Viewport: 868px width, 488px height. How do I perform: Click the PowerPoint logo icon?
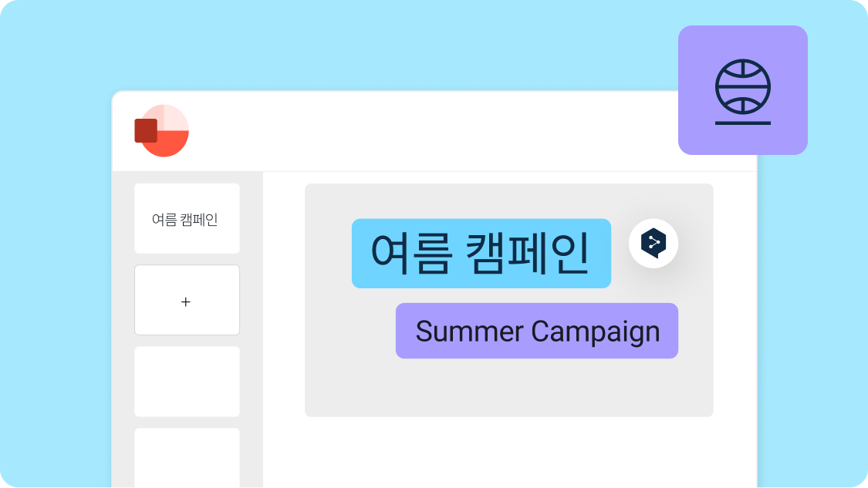coord(162,131)
